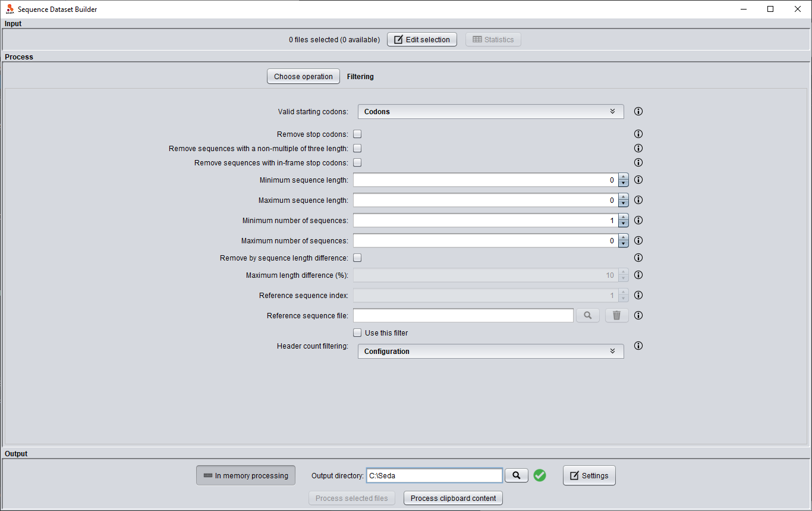
Task: Expand the Codons panel
Action: [491, 111]
